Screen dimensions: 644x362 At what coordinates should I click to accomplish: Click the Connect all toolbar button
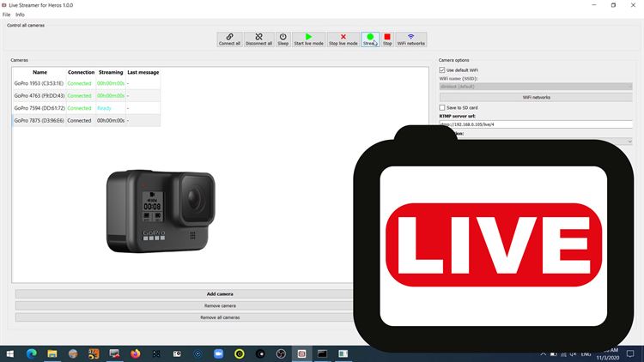[229, 39]
